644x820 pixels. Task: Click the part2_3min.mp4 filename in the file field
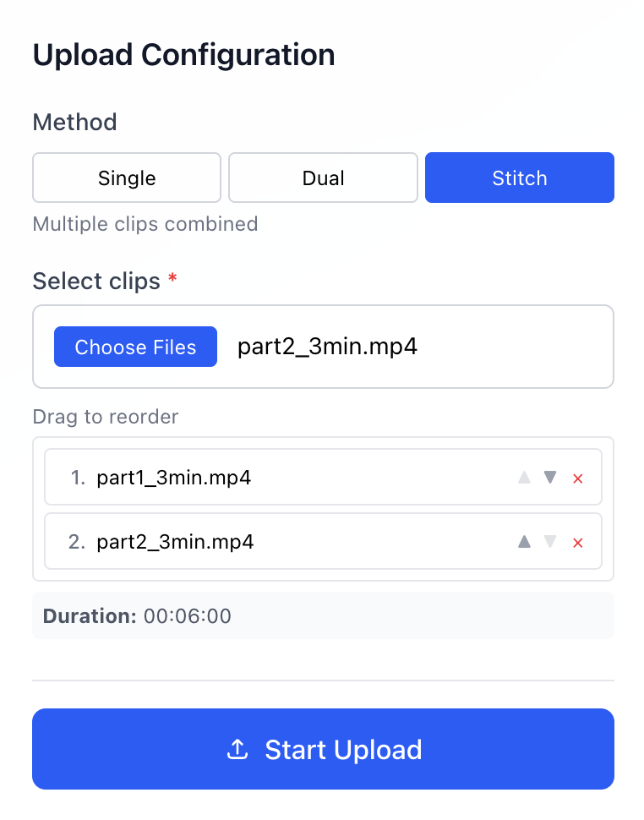(326, 346)
